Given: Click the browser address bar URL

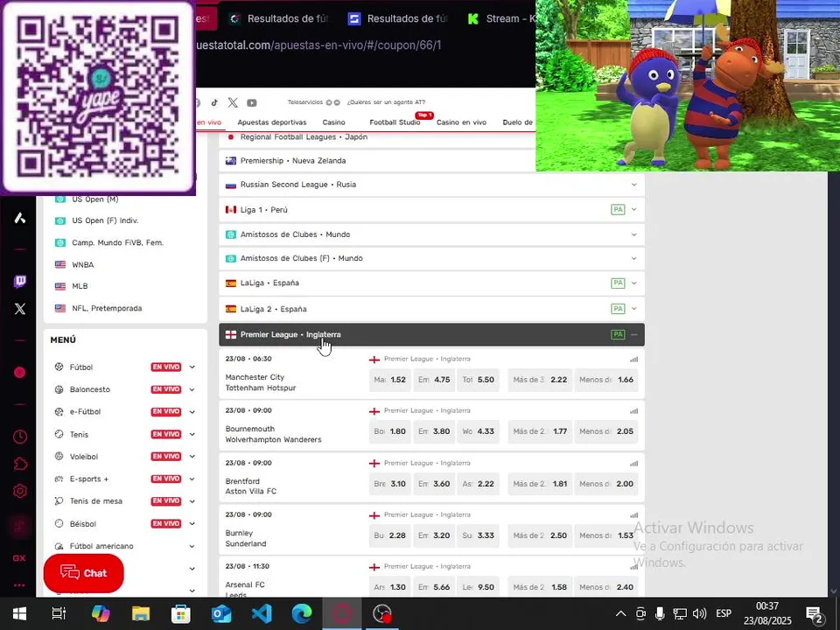Looking at the screenshot, I should [318, 45].
